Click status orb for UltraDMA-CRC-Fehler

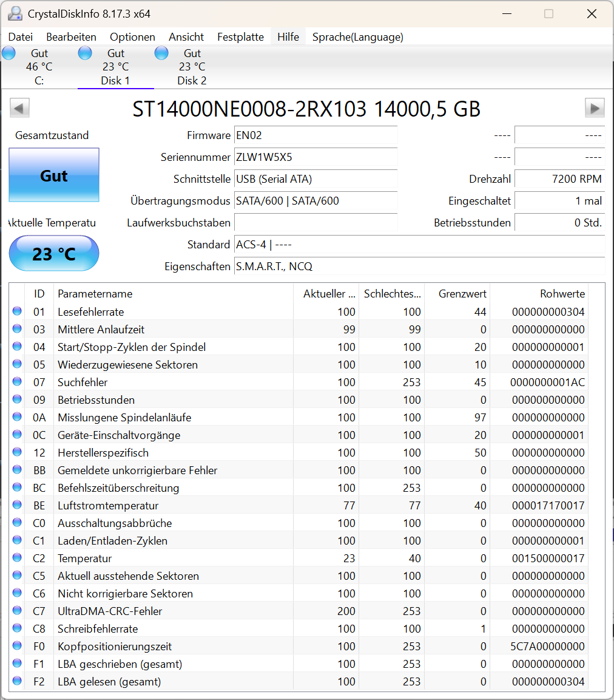click(17, 610)
